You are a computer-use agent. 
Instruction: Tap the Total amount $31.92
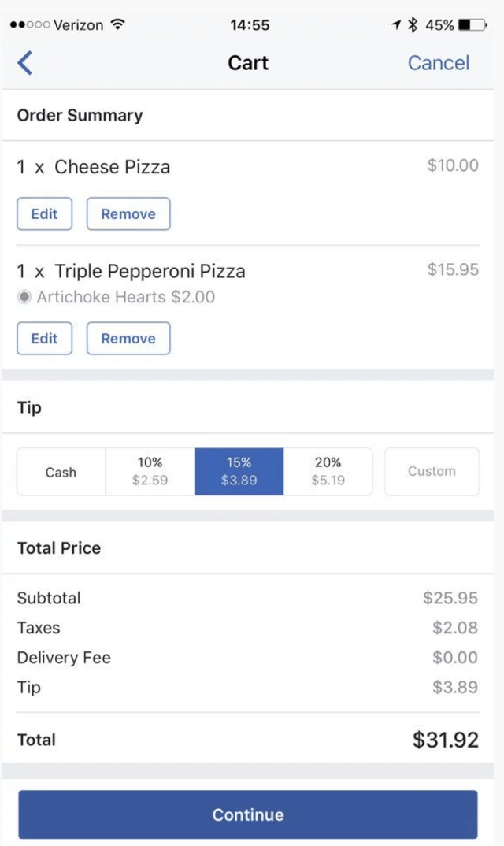445,740
